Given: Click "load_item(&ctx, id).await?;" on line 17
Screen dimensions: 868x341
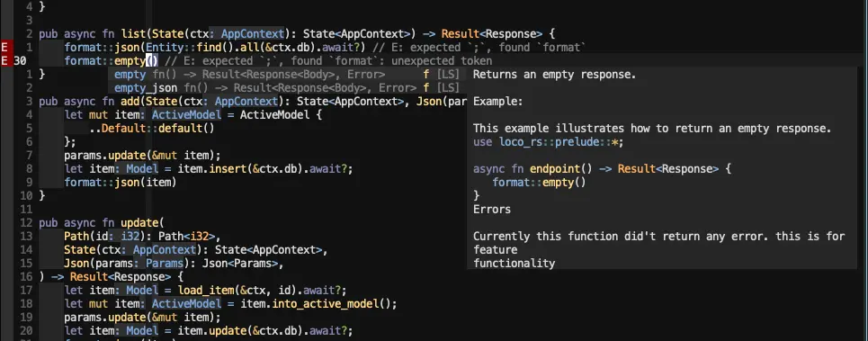Looking at the screenshot, I should tap(262, 291).
